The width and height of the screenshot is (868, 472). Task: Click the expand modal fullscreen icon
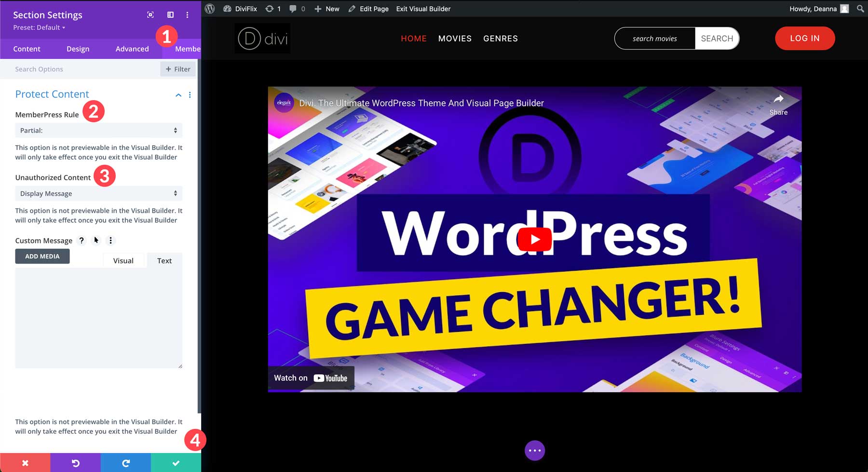click(x=150, y=15)
